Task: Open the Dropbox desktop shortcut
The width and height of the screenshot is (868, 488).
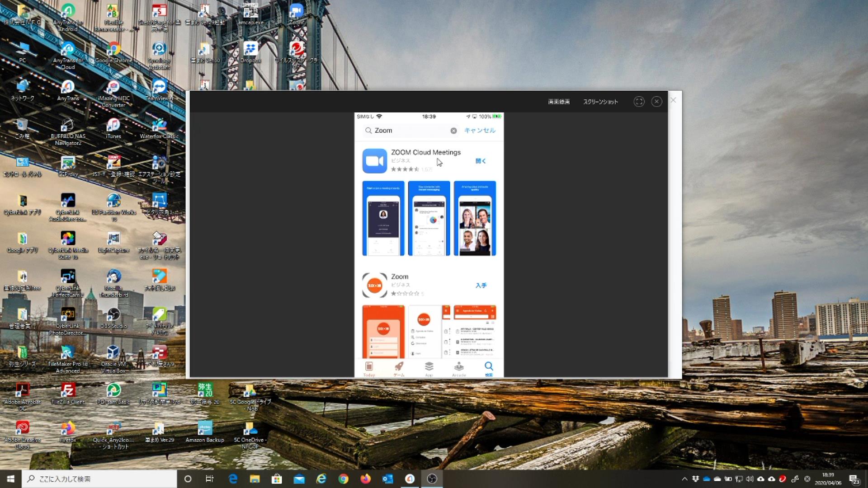Action: click(250, 52)
